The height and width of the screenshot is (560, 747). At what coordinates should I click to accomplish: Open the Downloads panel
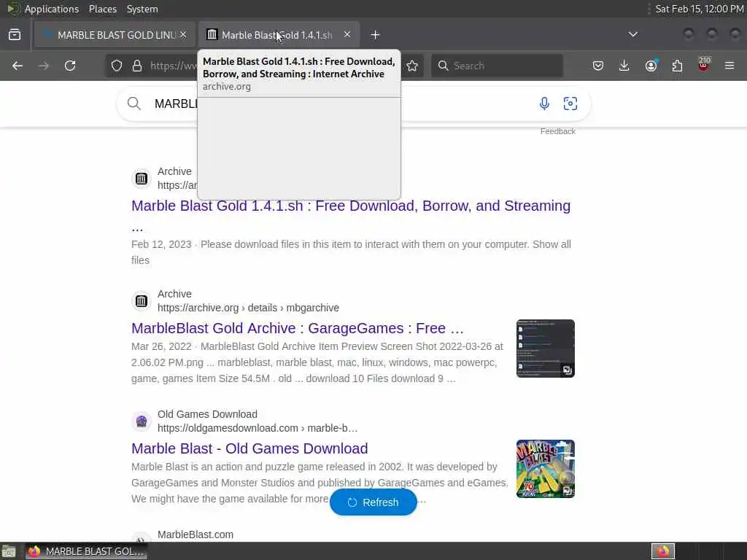point(624,66)
